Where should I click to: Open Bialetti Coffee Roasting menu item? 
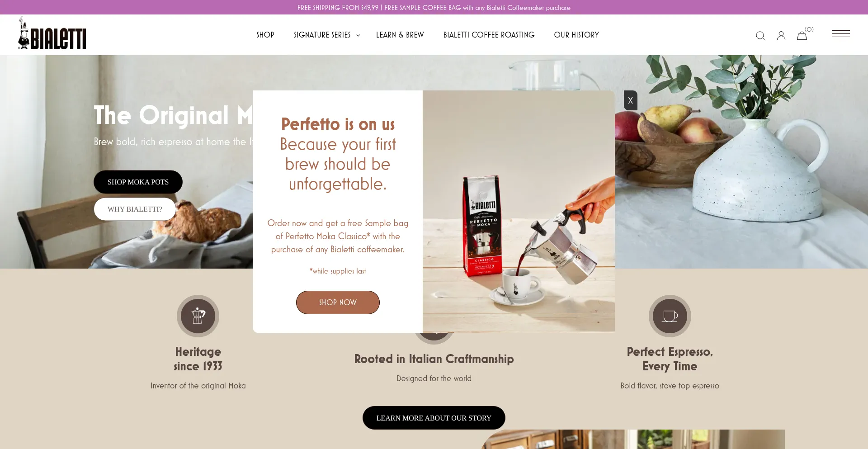point(489,35)
